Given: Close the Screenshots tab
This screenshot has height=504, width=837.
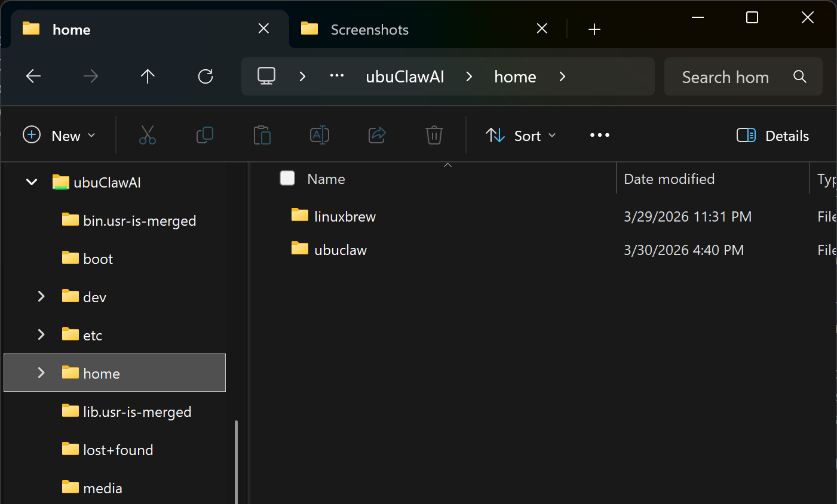Looking at the screenshot, I should tap(542, 29).
